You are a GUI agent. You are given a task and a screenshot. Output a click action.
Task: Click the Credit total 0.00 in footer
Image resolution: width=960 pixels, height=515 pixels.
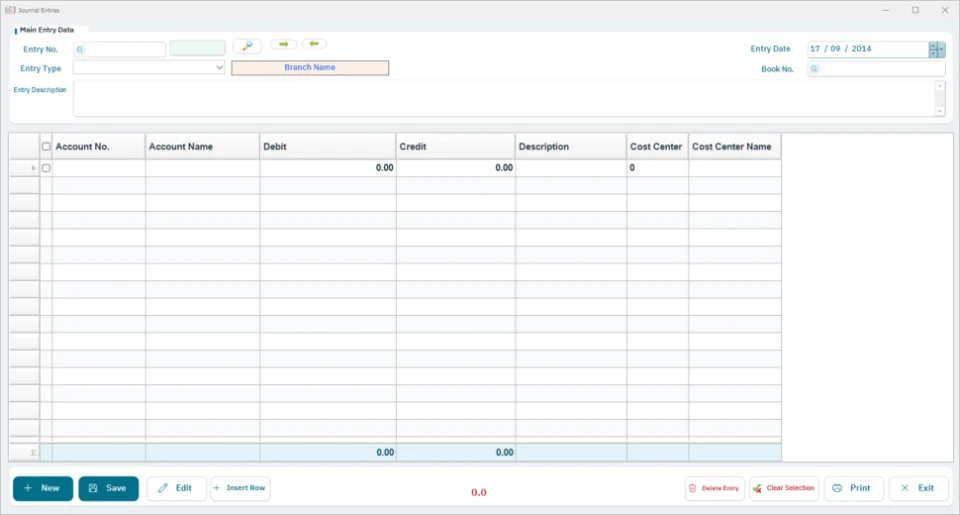tap(504, 453)
